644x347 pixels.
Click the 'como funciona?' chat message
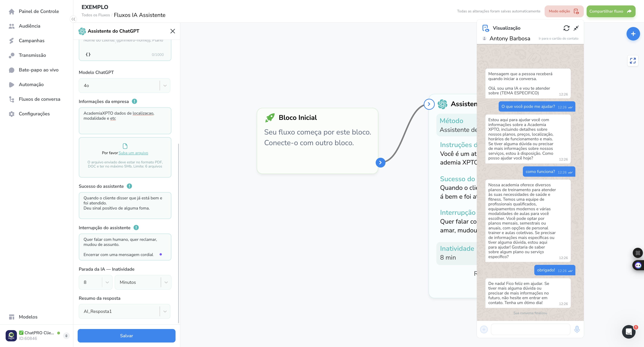coord(549,172)
